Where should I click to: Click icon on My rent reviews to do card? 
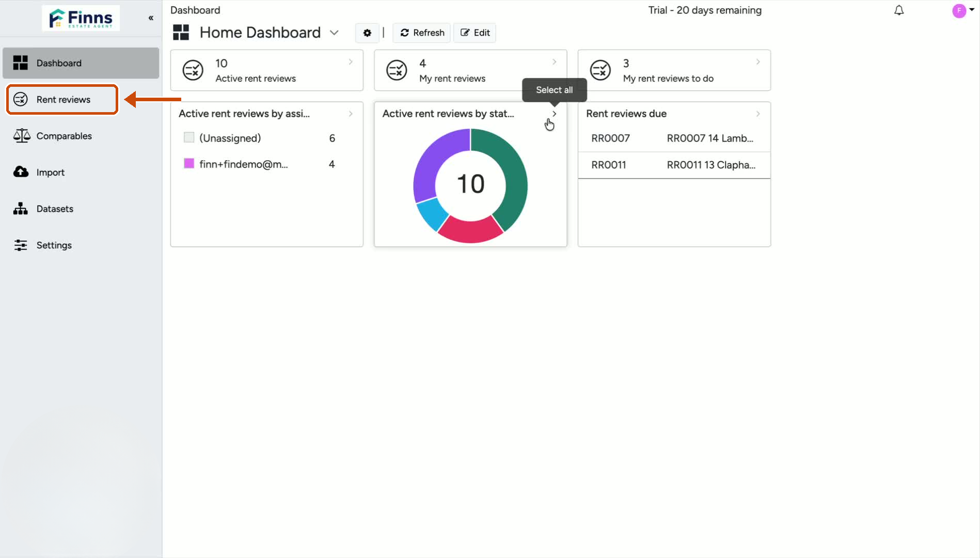(600, 70)
